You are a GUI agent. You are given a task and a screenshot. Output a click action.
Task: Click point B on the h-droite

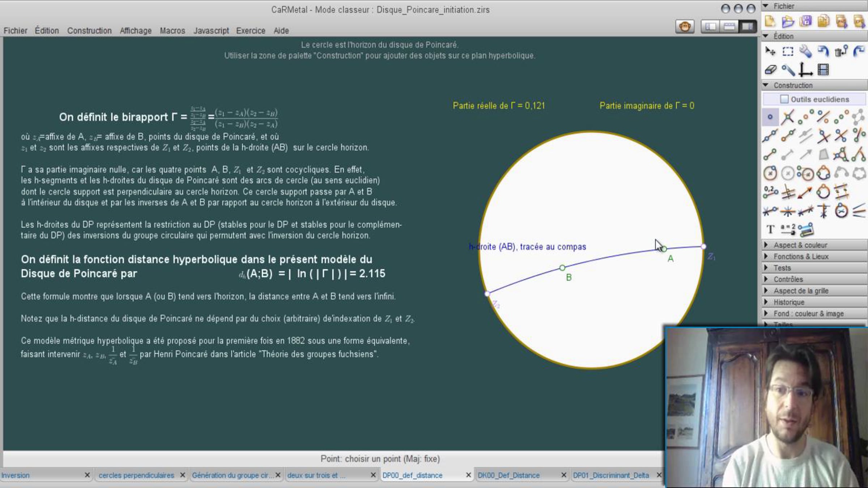pos(562,268)
